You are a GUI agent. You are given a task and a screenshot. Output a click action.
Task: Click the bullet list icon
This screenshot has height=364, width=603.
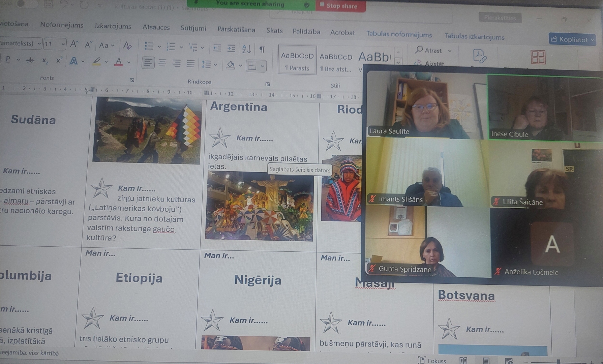149,46
